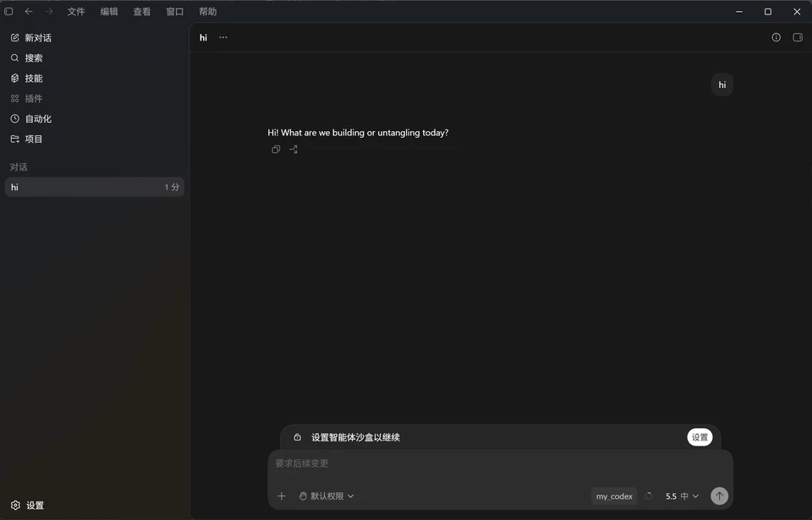Copy the assistant reply with copy icon
Image resolution: width=812 pixels, height=520 pixels.
point(276,149)
